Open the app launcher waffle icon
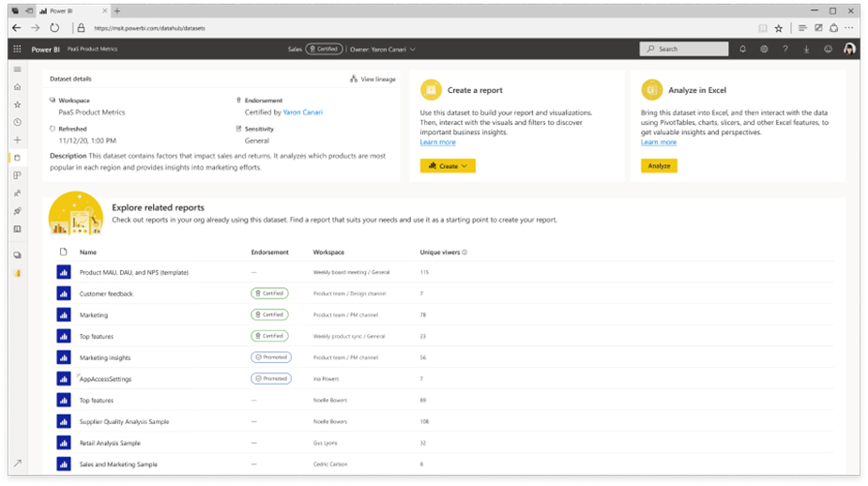Image resolution: width=868 pixels, height=486 pixels. (x=17, y=50)
